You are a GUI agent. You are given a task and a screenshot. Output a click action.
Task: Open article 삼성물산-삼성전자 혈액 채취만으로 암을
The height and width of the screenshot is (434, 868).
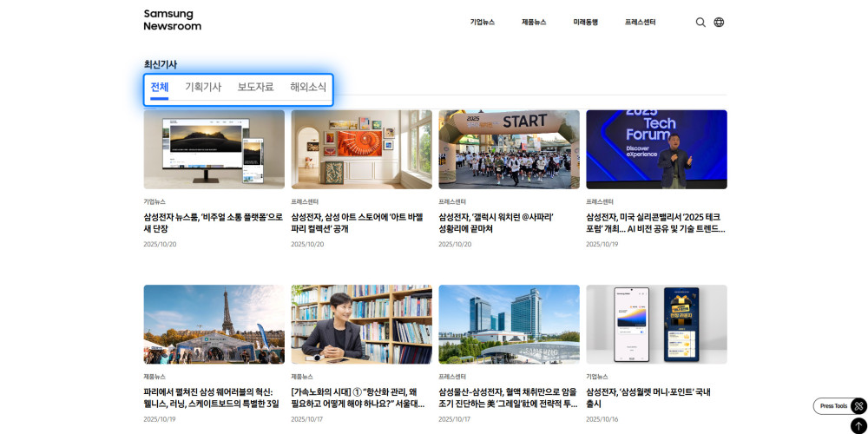tap(508, 398)
